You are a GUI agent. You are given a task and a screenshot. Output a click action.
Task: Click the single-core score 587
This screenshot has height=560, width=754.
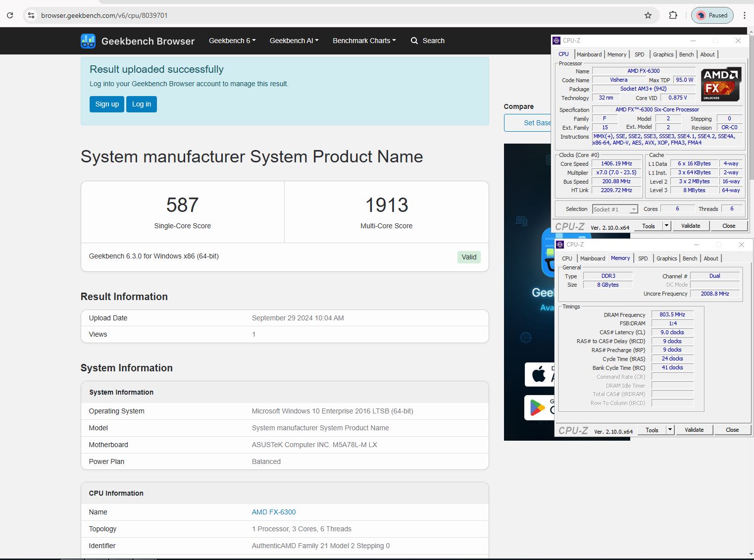tap(182, 205)
